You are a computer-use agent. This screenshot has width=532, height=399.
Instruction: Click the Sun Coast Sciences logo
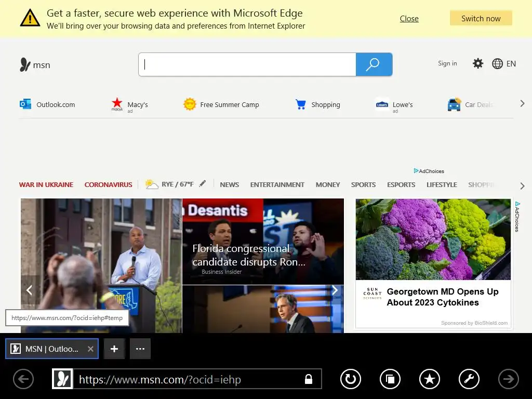(372, 294)
